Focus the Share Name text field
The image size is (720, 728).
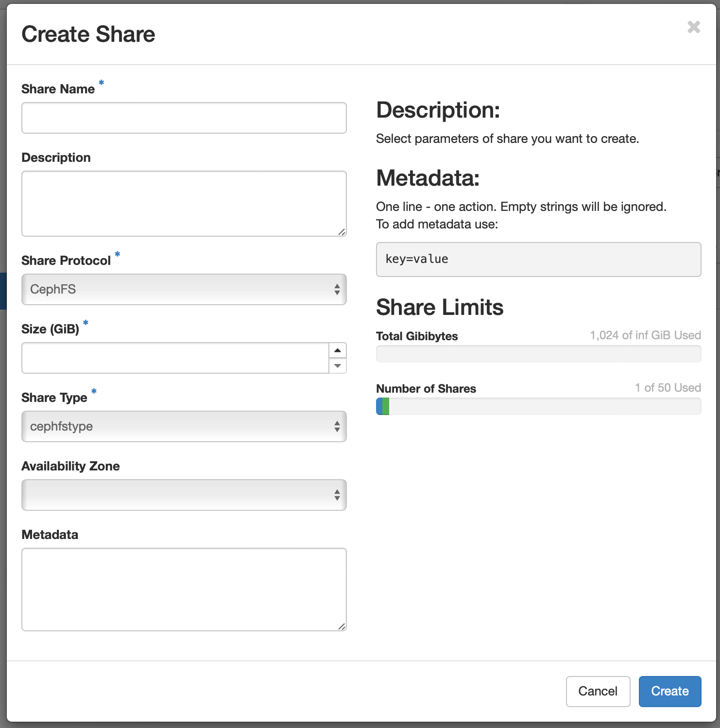[184, 118]
